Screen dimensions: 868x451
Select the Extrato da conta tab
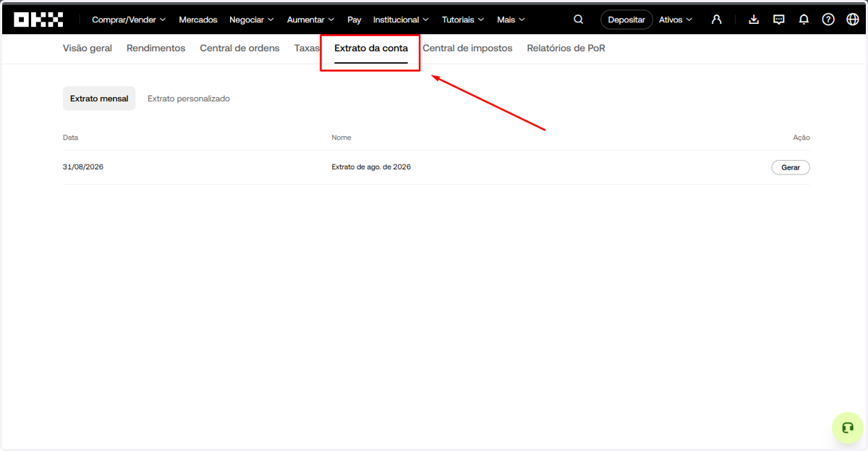pyautogui.click(x=371, y=49)
